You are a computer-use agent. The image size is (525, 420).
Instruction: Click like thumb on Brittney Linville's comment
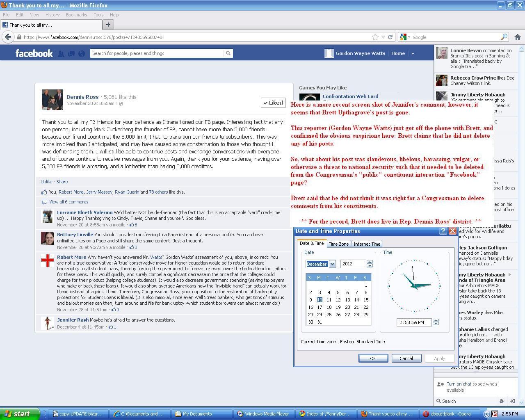point(132,247)
